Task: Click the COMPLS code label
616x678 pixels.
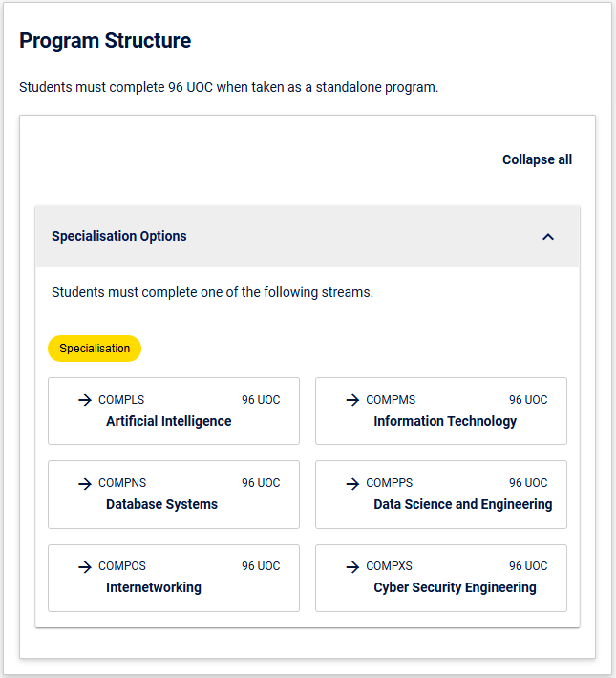Action: [x=121, y=400]
